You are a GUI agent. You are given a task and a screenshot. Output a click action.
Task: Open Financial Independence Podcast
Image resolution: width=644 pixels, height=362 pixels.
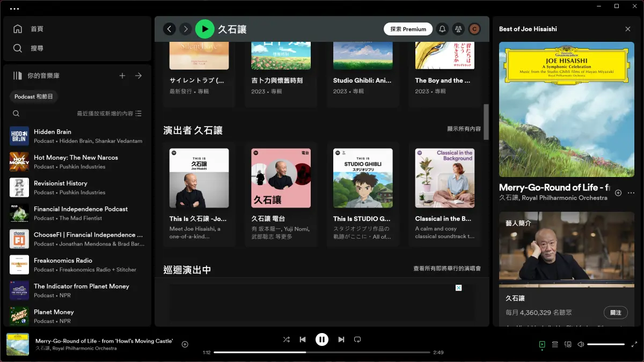tap(77, 213)
